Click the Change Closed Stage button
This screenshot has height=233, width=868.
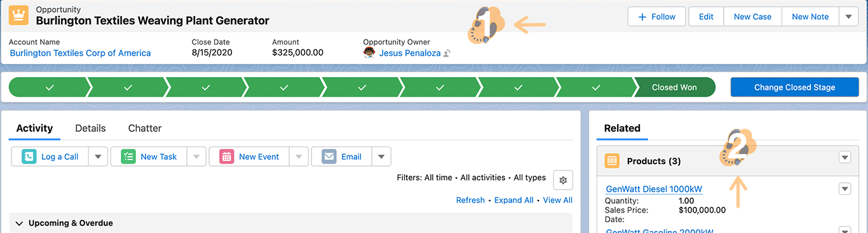[x=794, y=87]
